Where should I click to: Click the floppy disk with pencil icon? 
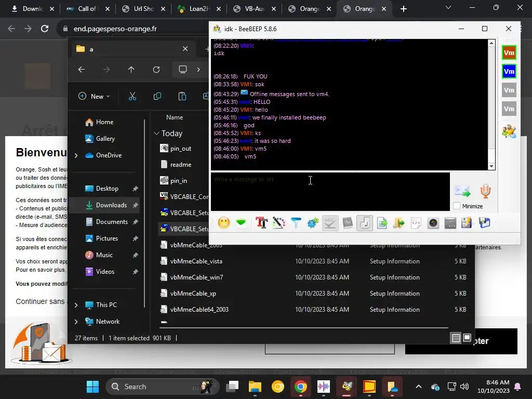[467, 223]
